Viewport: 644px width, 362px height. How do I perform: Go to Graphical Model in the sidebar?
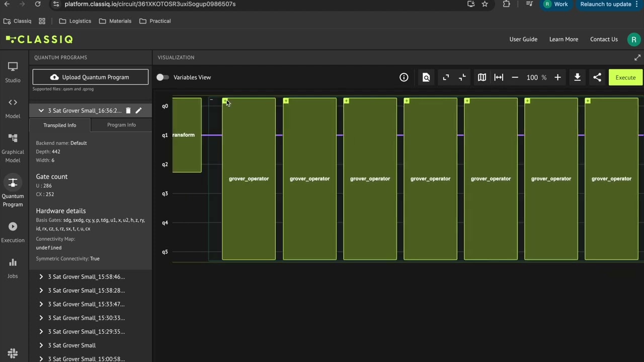[13, 148]
